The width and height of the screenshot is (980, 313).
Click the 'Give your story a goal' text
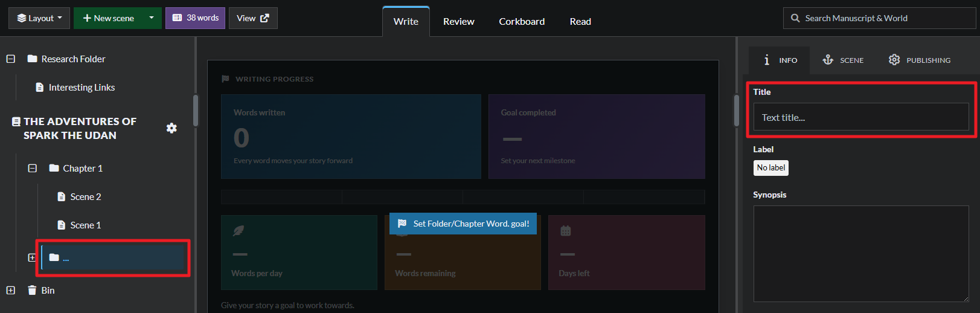[x=287, y=305]
